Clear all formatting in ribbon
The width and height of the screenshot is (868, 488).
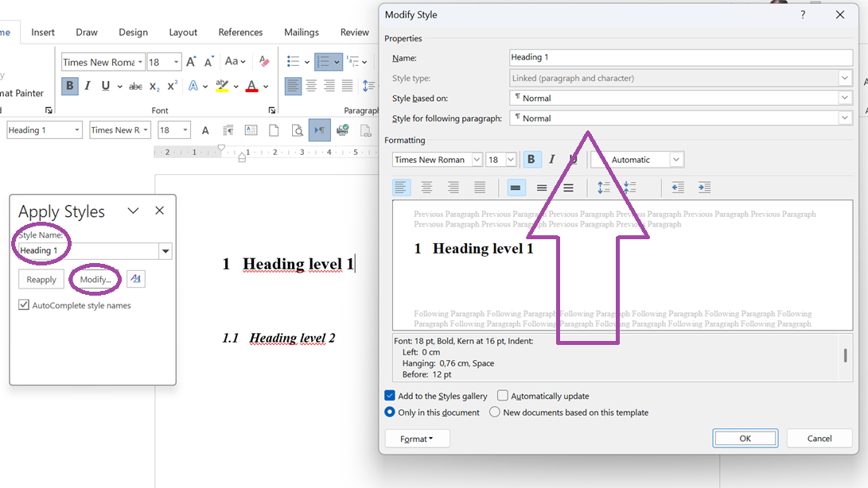[x=264, y=61]
